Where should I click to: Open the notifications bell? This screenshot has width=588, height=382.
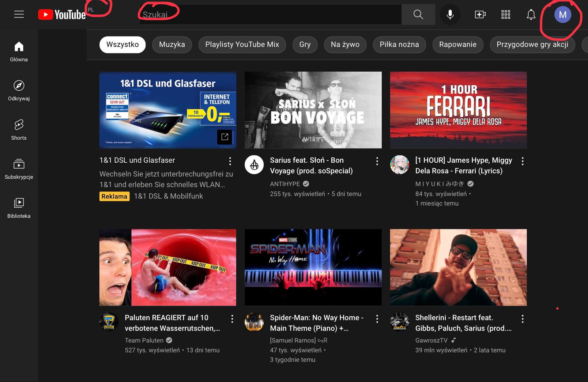coord(531,14)
